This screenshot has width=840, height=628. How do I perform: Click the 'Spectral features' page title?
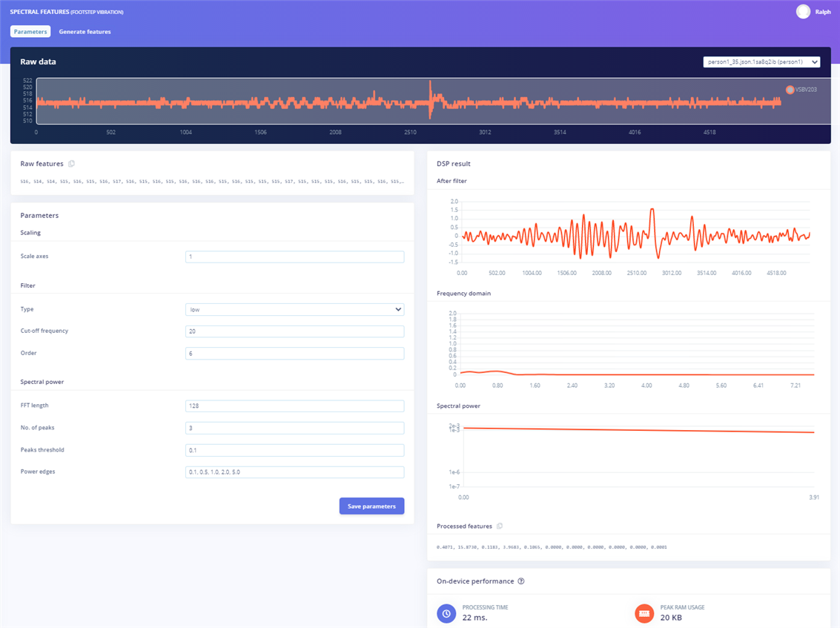[67, 12]
